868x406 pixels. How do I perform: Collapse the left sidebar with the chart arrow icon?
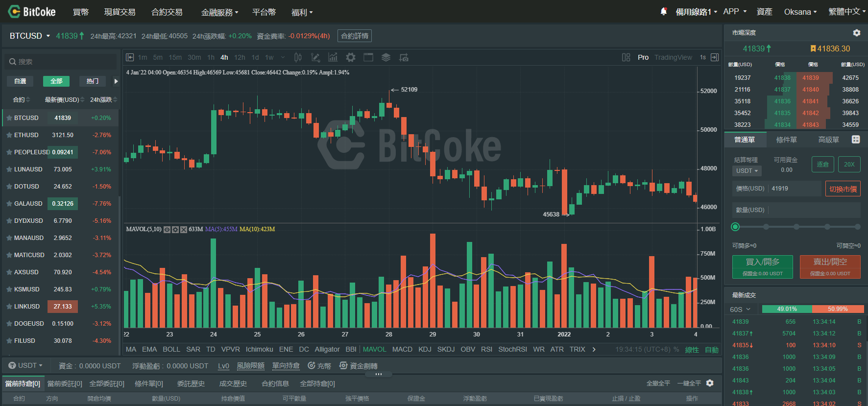pyautogui.click(x=130, y=57)
